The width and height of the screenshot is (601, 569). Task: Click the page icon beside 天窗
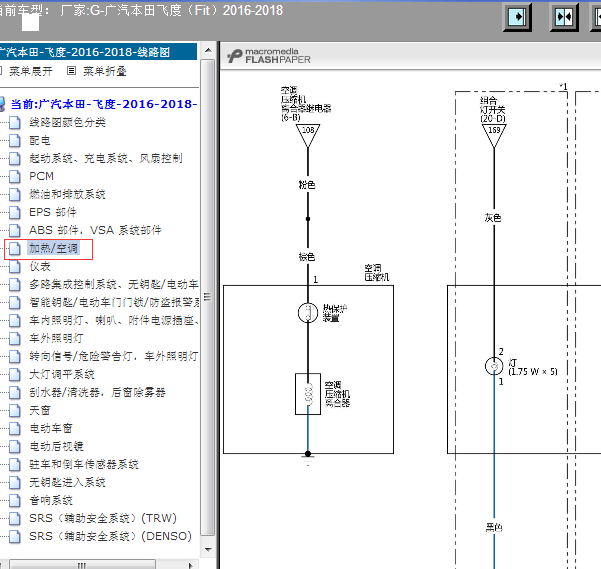point(15,410)
